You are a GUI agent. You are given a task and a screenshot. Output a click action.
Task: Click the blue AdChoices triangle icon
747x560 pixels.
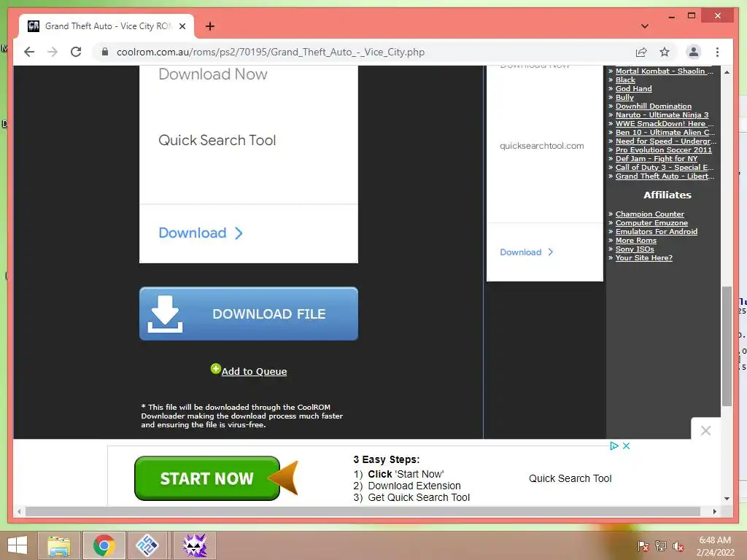614,446
